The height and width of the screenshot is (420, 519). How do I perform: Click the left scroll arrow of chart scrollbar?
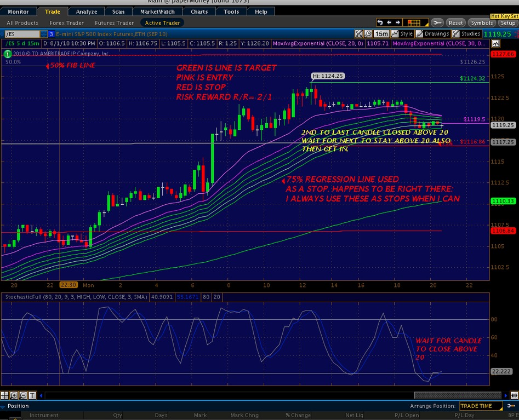pos(41,395)
